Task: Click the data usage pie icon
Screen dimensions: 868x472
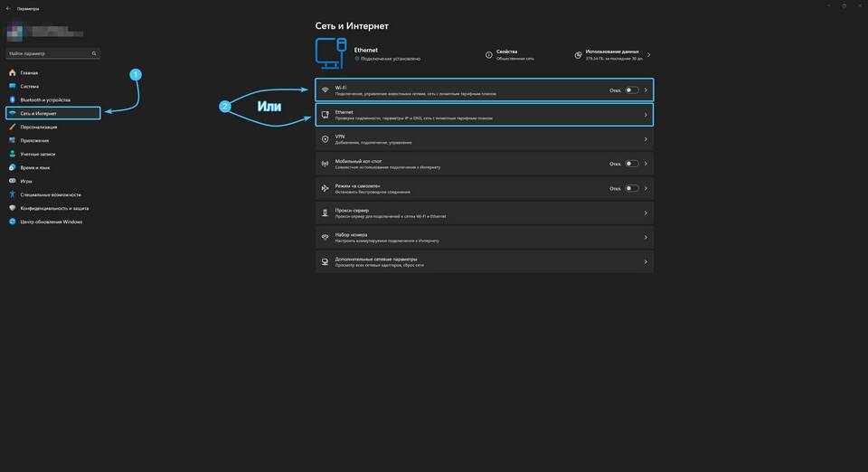Action: 578,55
